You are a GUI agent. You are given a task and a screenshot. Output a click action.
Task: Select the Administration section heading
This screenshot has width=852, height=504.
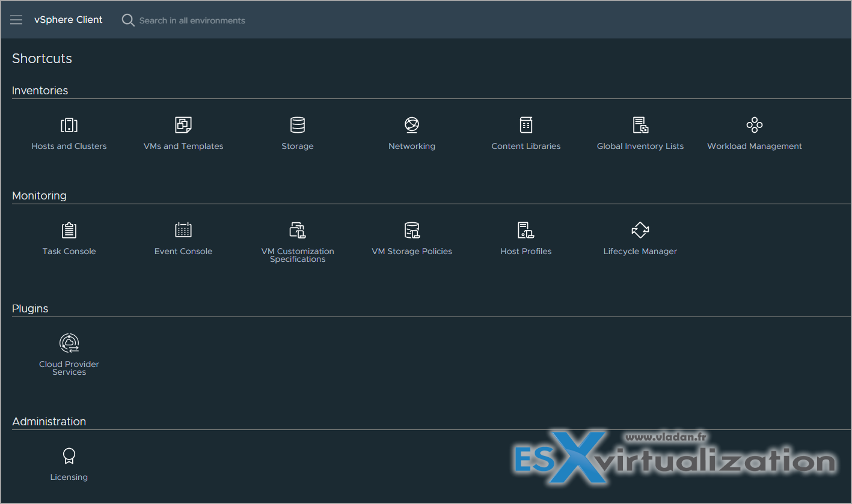(x=49, y=422)
